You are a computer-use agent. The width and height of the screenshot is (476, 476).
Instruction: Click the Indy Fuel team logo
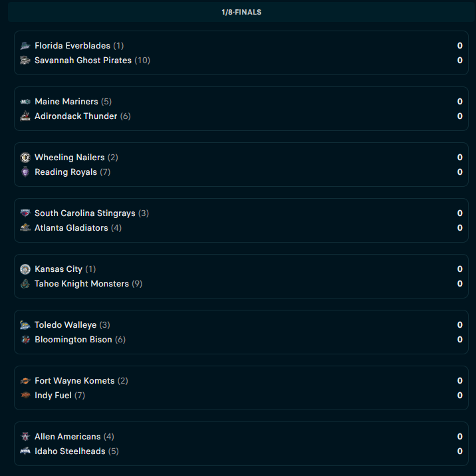point(25,396)
